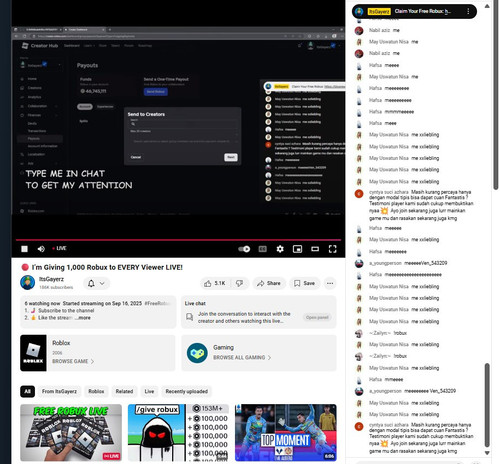Open notification bell dropdown for channel

tap(96, 283)
